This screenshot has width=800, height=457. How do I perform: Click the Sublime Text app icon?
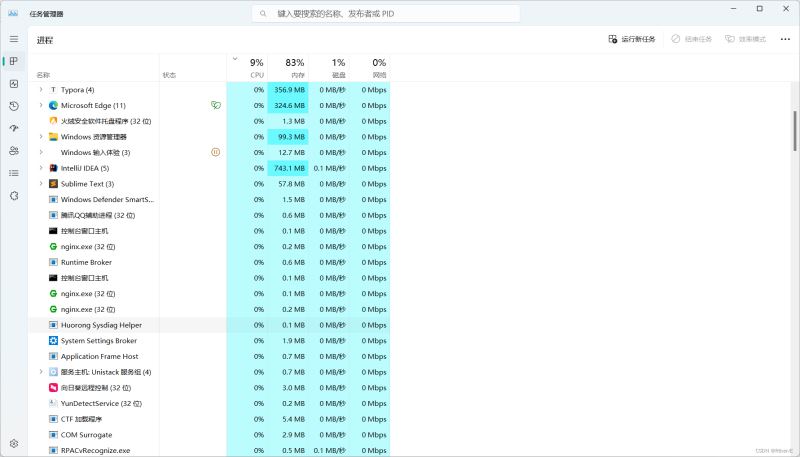(x=53, y=184)
